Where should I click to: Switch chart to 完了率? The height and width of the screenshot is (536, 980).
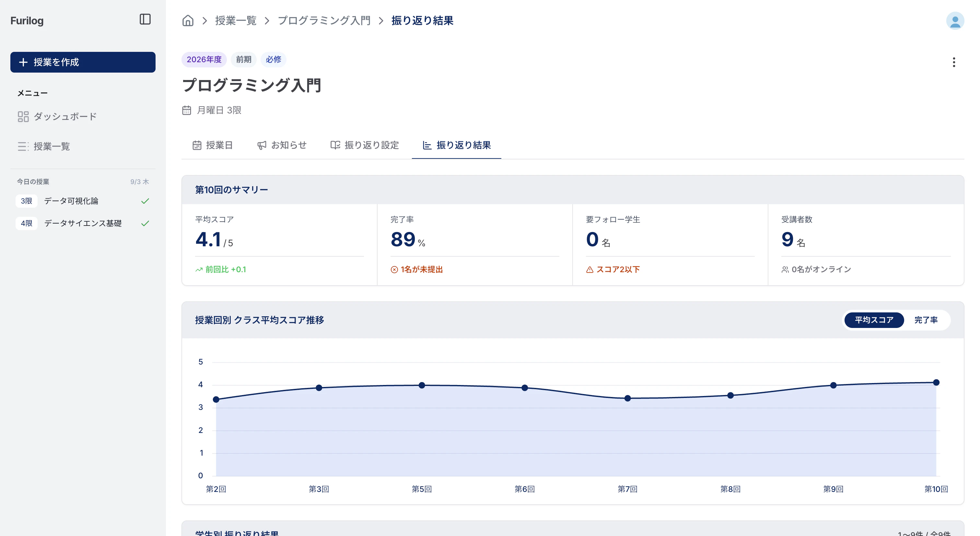tap(926, 320)
